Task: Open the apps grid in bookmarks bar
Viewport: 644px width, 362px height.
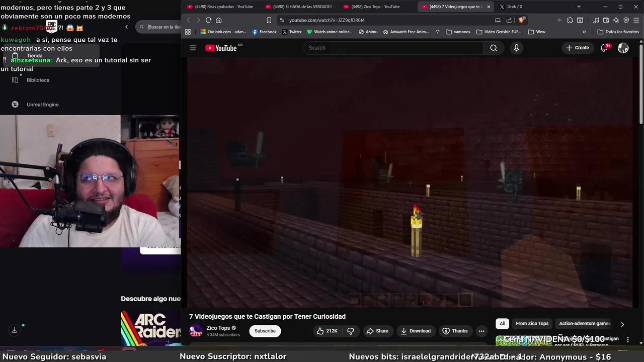Action: click(x=188, y=32)
